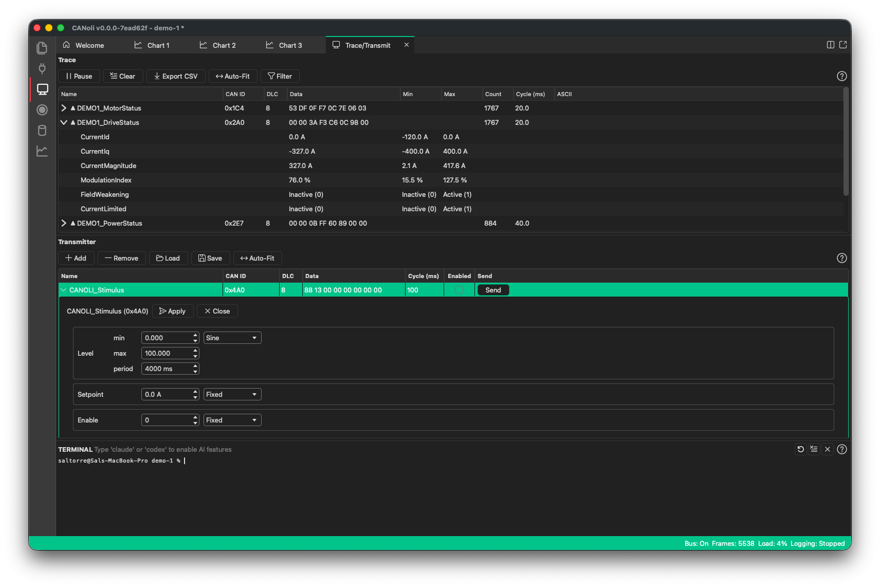Open the database sidebar icon
The width and height of the screenshot is (880, 588).
coord(42,131)
